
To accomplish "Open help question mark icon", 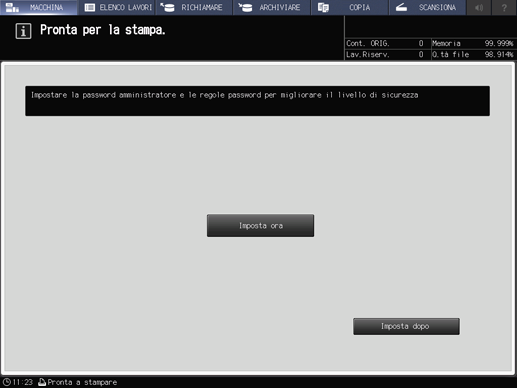I will [504, 7].
